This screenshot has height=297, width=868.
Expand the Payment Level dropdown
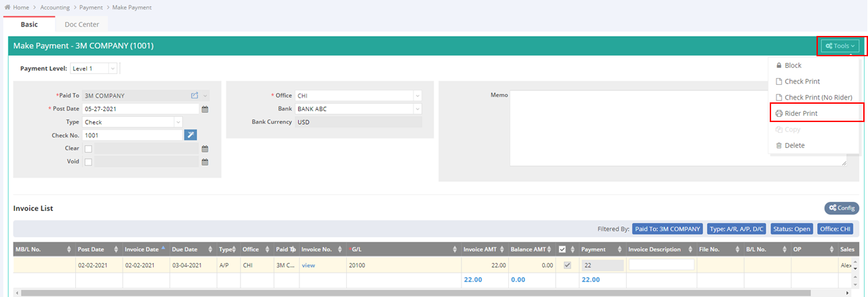[112, 68]
